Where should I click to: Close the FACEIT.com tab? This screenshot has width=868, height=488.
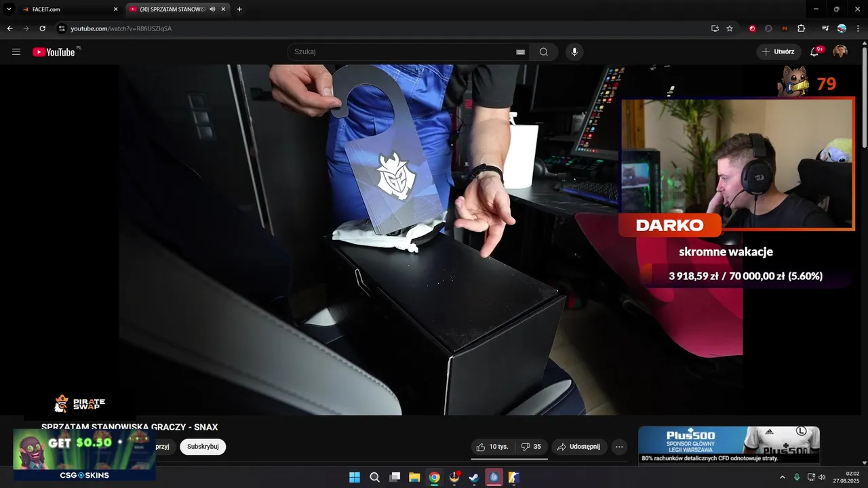point(115,9)
